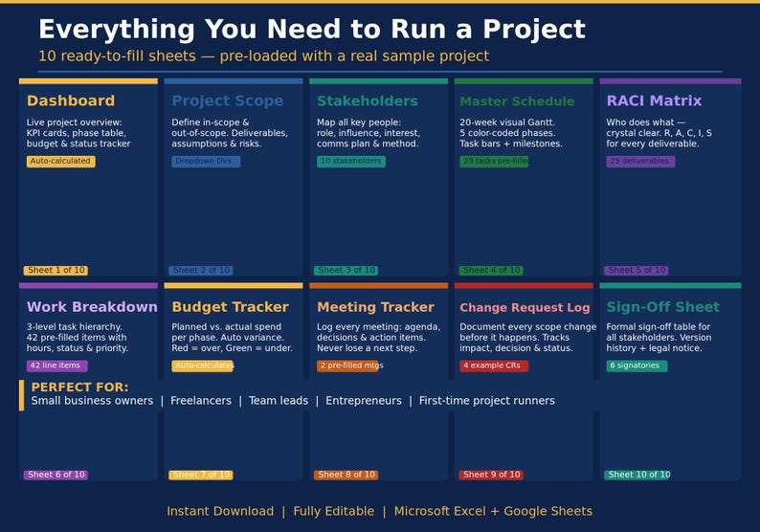Select the Sheet 5 of 10 label
Image resolution: width=760 pixels, height=532 pixels.
point(636,271)
